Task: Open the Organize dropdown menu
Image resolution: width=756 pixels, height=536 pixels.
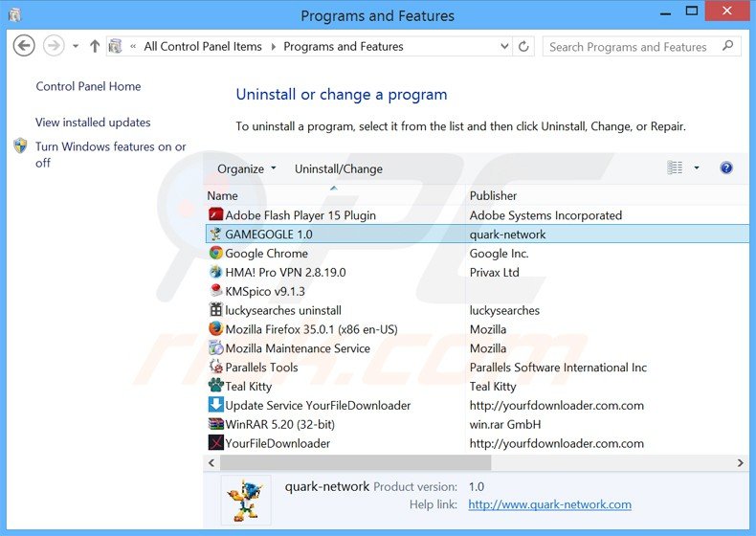Action: pyautogui.click(x=247, y=168)
